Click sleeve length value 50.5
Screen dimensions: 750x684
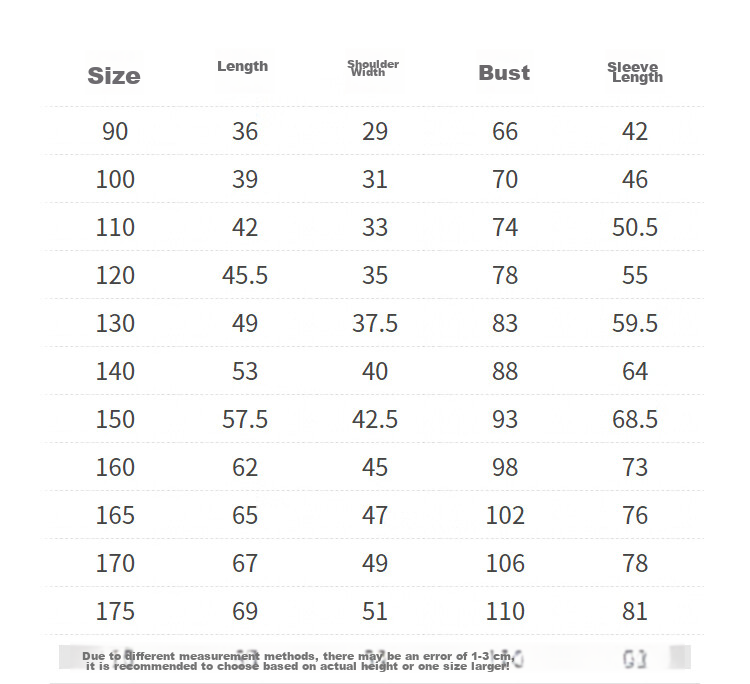click(635, 227)
